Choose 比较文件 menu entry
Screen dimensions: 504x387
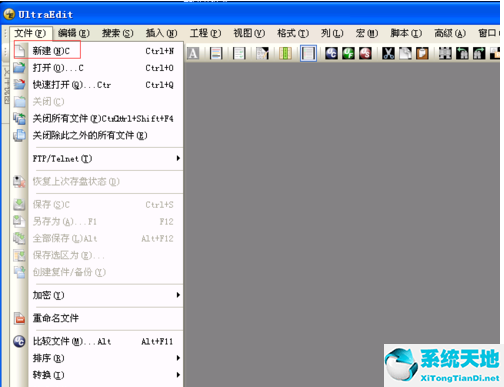coord(97,341)
